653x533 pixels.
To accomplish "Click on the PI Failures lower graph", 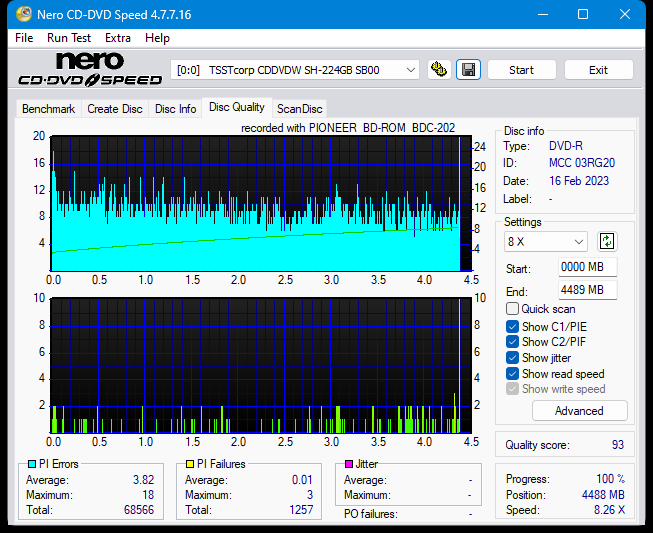I will pyautogui.click(x=261, y=366).
